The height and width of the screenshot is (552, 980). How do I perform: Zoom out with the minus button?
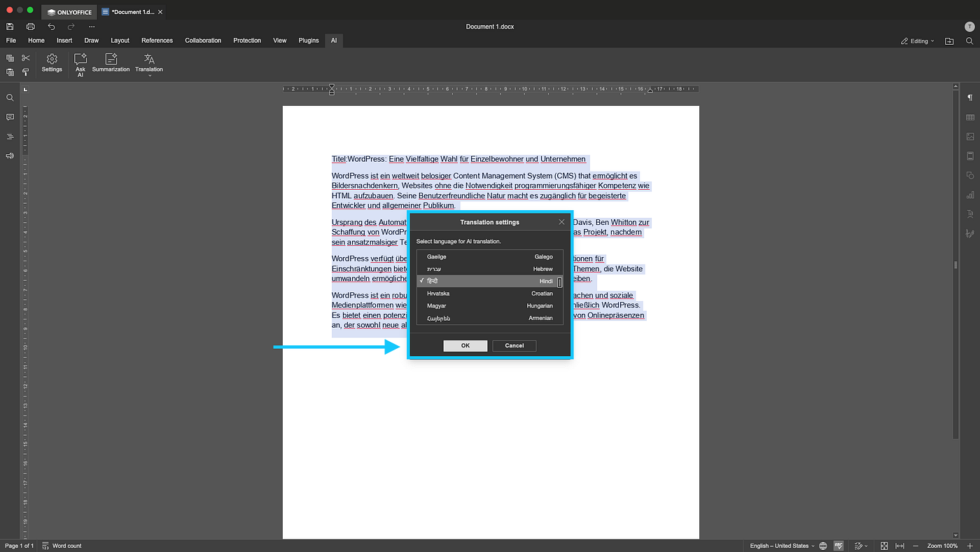(x=916, y=546)
